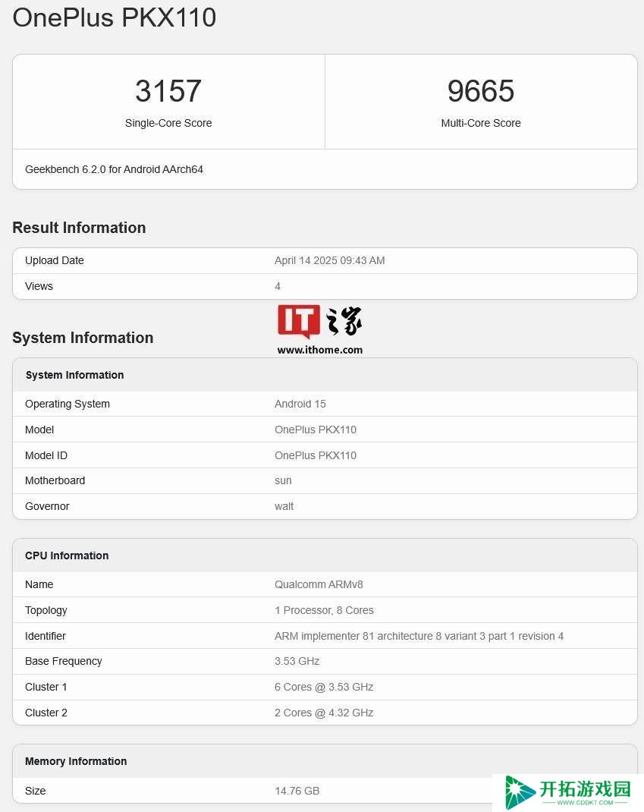
Task: Select the date "April 14 2025 09:43 AM"
Action: click(330, 260)
